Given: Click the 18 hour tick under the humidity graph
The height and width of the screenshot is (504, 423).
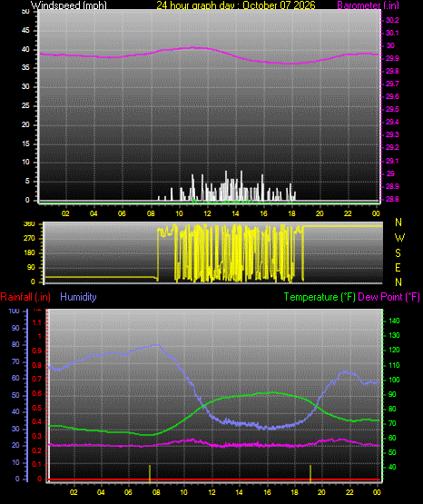Looking at the screenshot, I should (x=294, y=492).
